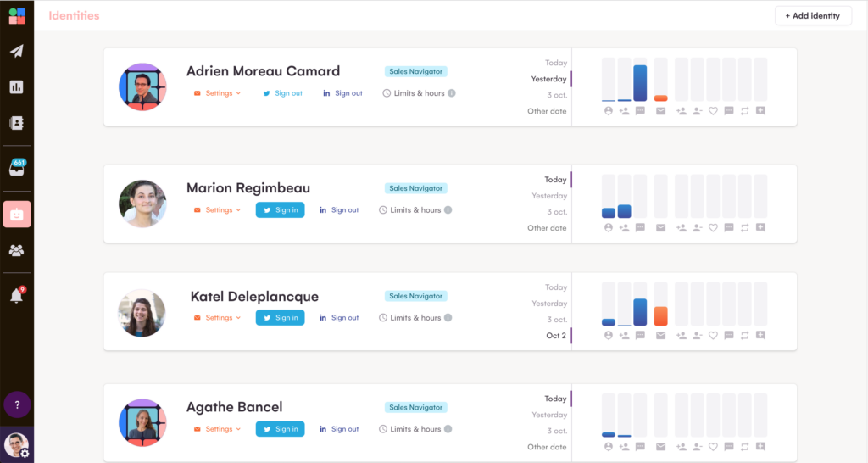
Task: Open the contacts address book sidebar icon
Action: pos(17,122)
